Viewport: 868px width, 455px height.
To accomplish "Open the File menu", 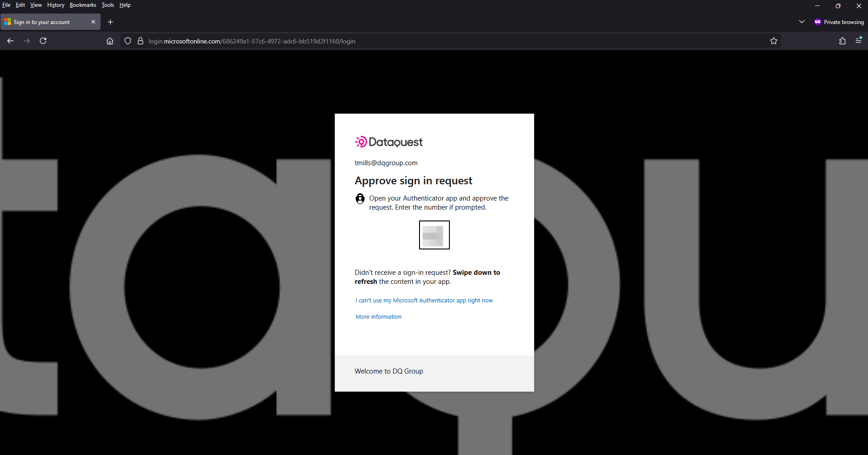I will tap(6, 5).
